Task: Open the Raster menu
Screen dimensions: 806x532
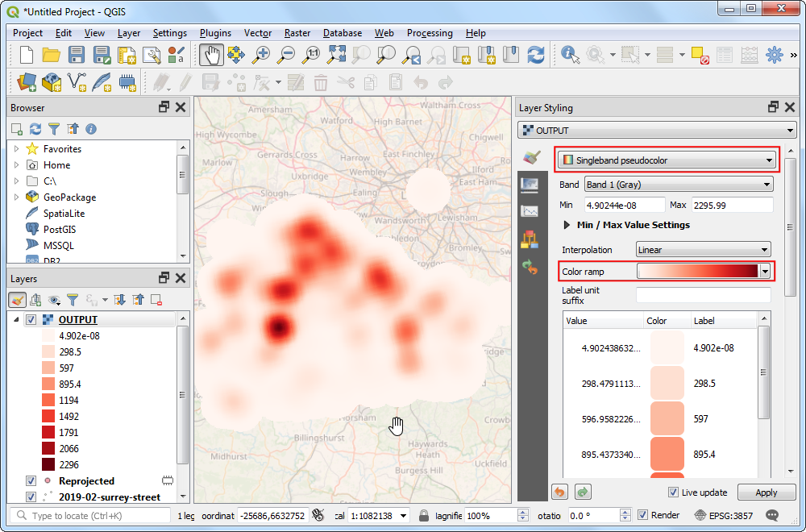Action: pyautogui.click(x=297, y=33)
